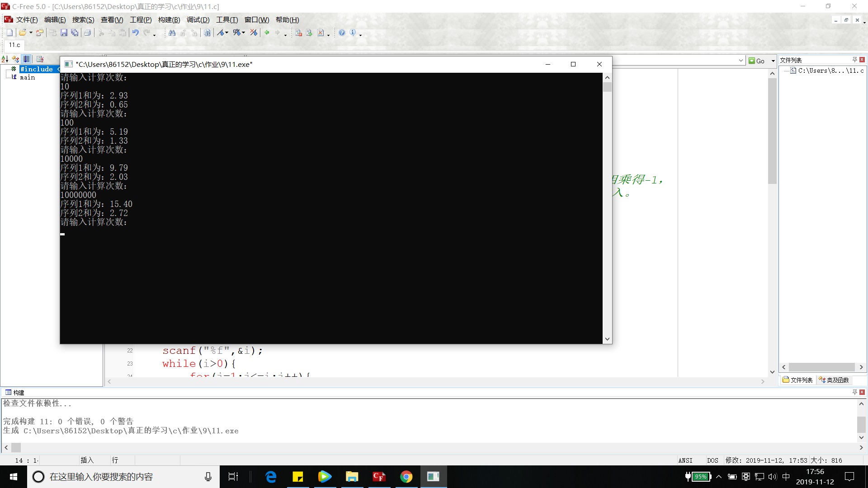The height and width of the screenshot is (488, 868).
Task: Click the Undo arrow icon
Action: 135,33
